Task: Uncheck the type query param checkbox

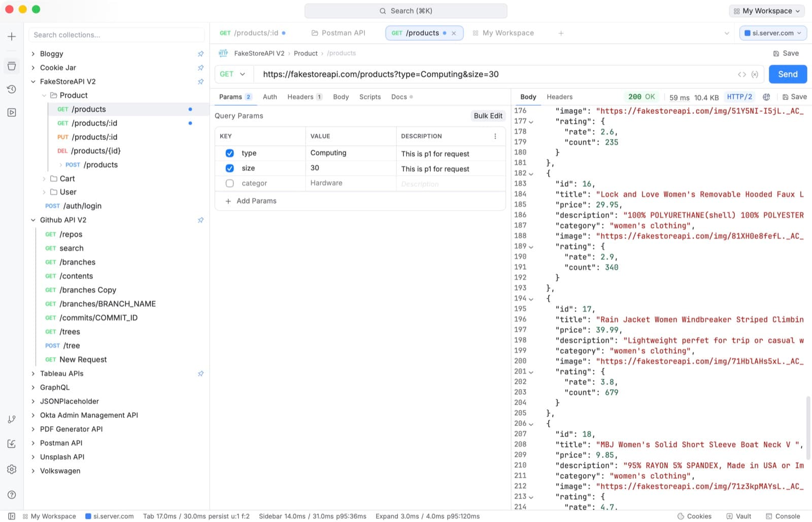Action: (229, 153)
